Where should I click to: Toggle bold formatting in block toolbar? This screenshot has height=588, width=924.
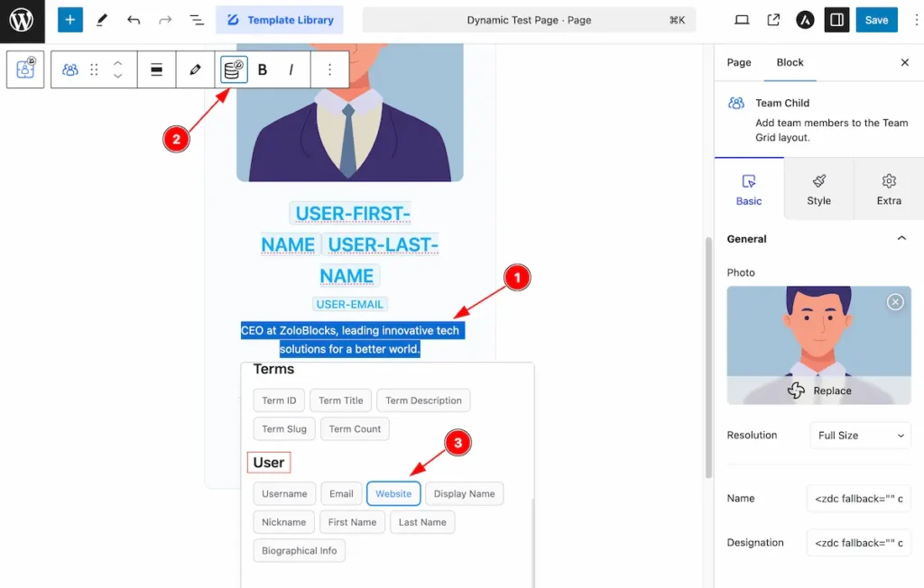tap(263, 69)
